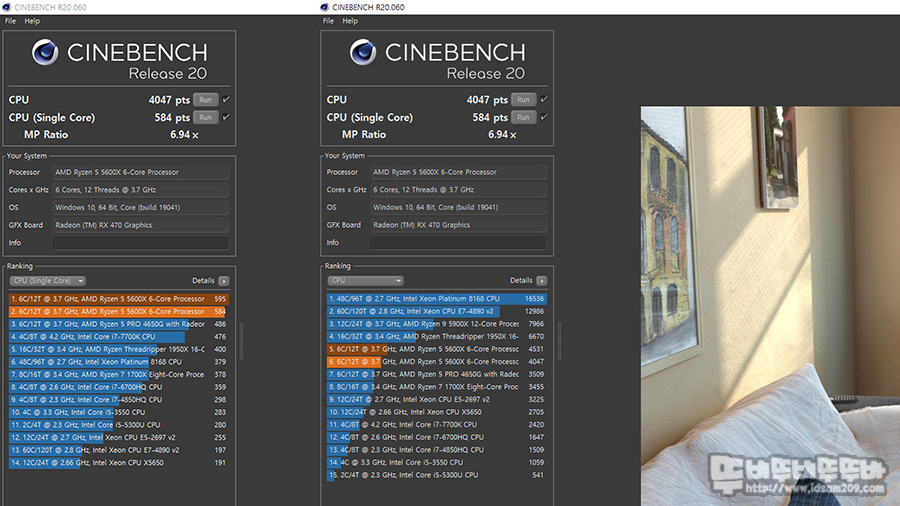Select Core i7-7700K row scoring 2420
The width and height of the screenshot is (900, 506).
[x=436, y=425]
